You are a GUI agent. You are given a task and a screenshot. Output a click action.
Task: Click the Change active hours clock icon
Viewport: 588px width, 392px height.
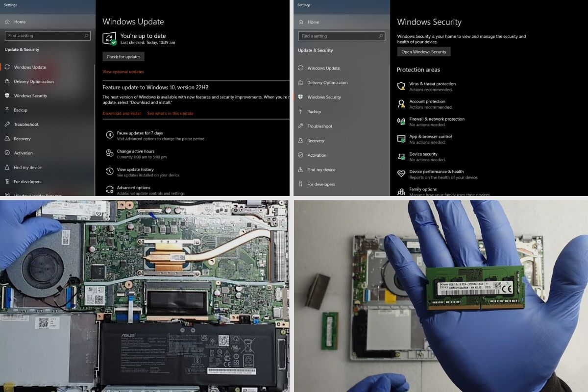[x=109, y=154]
